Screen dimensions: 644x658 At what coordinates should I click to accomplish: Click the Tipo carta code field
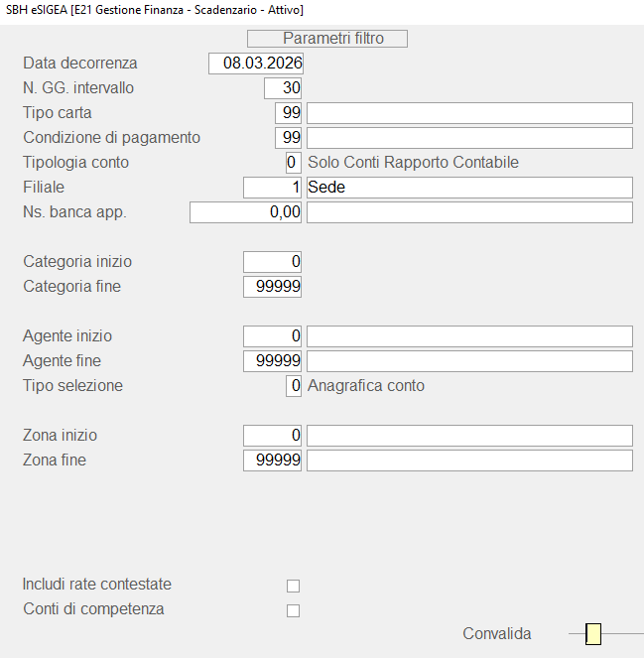coord(289,113)
